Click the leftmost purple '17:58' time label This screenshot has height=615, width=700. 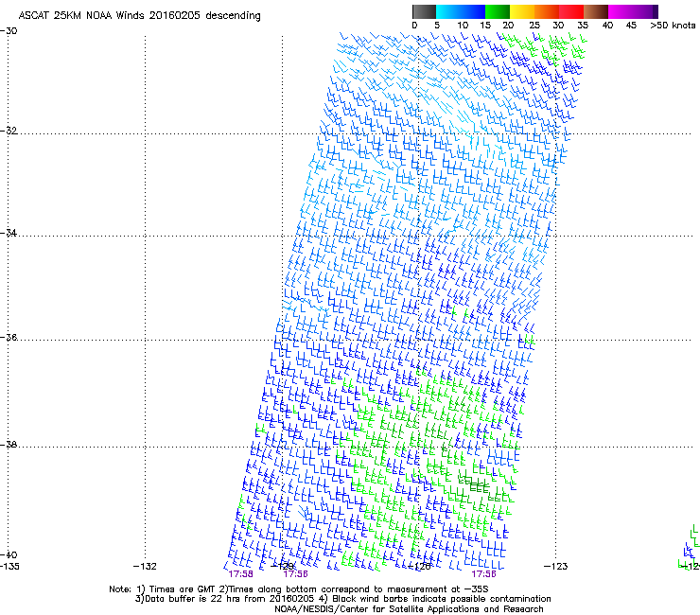(x=240, y=574)
